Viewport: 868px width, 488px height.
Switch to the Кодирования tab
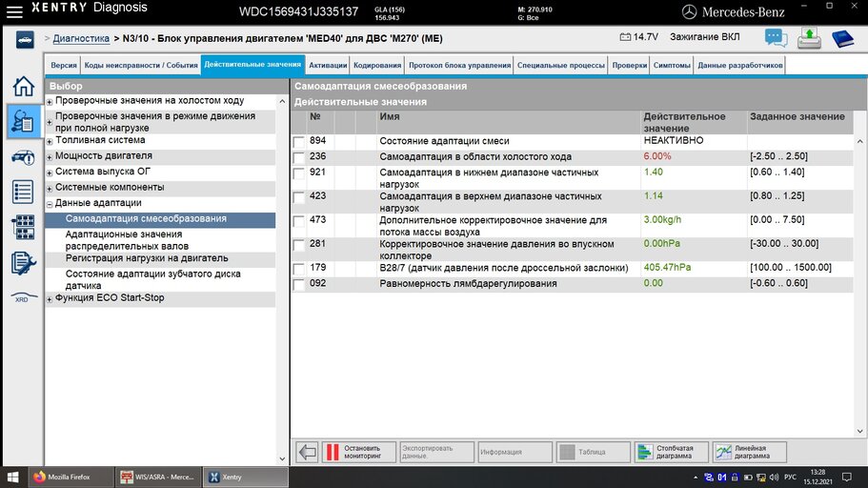pyautogui.click(x=377, y=66)
